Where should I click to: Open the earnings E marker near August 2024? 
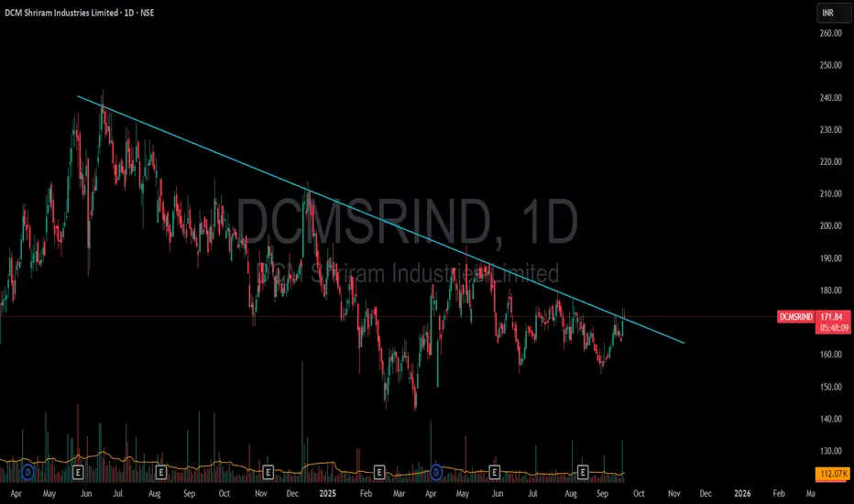pyautogui.click(x=160, y=472)
